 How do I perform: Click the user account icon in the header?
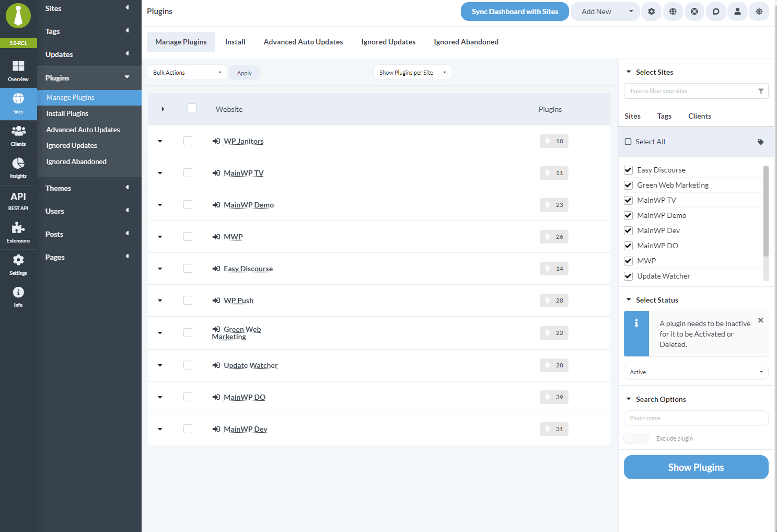point(737,11)
